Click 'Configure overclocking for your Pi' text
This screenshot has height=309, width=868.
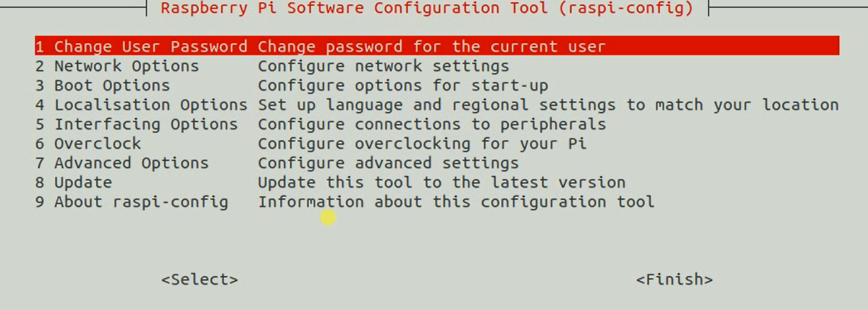422,144
